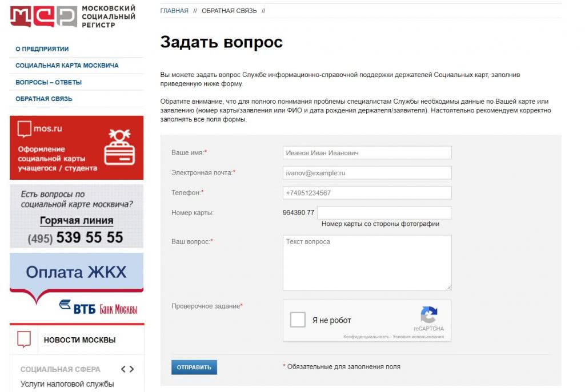This screenshot has width=585, height=392.
Task: Follow the "Главная" breadcrumb link
Action: 174,11
